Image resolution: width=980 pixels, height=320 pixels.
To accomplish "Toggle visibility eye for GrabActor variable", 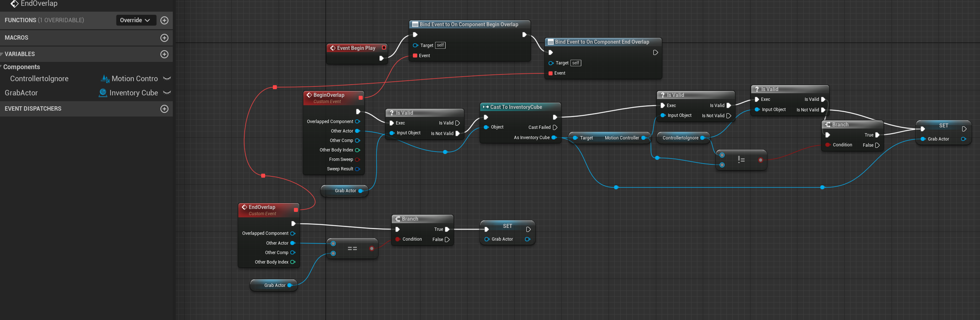I will [x=167, y=92].
